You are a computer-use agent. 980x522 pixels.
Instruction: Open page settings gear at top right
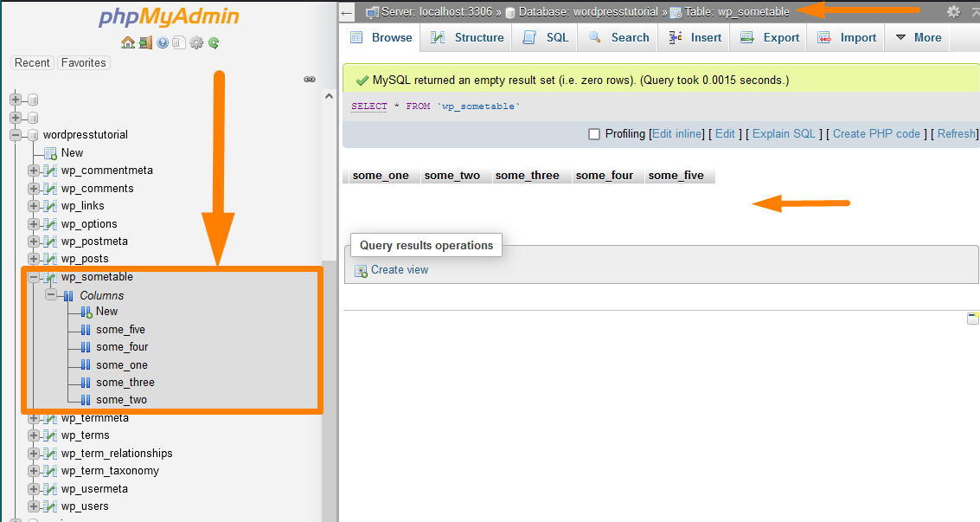coord(953,12)
